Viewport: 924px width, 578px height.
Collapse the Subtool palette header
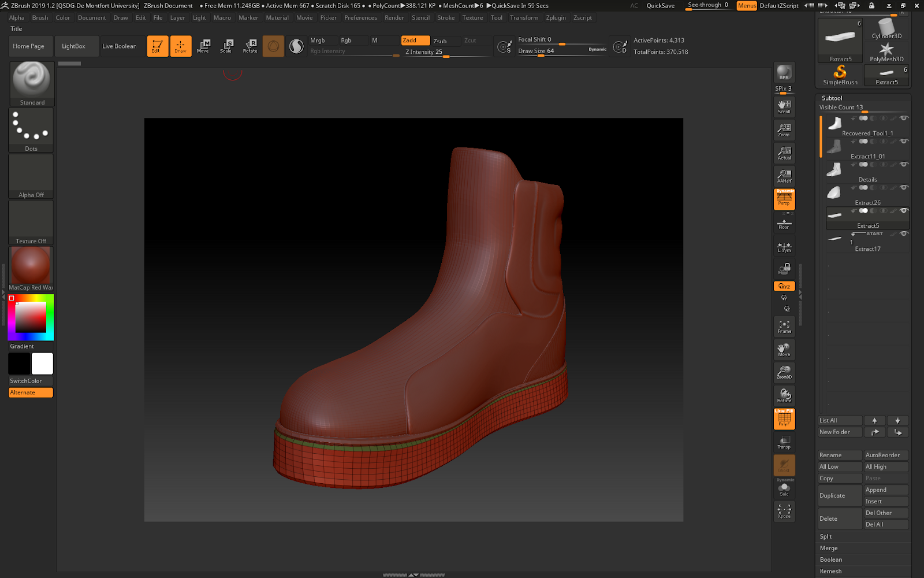coord(832,98)
